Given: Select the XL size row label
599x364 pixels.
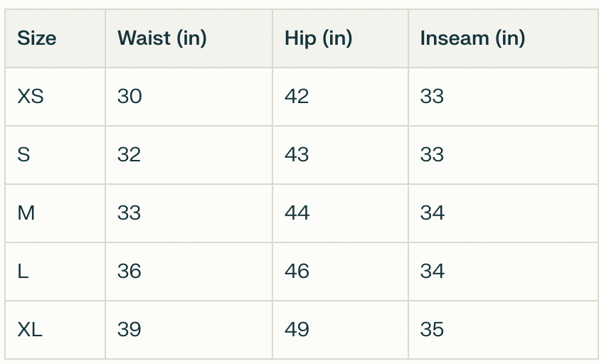Looking at the screenshot, I should coord(30,330).
